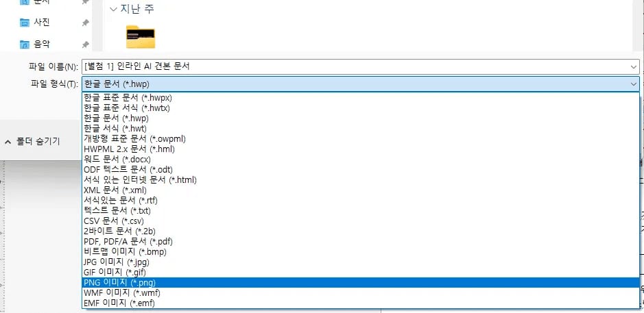Click 폴더 숨기기 to hide folders
This screenshot has height=313, width=644.
tap(33, 142)
